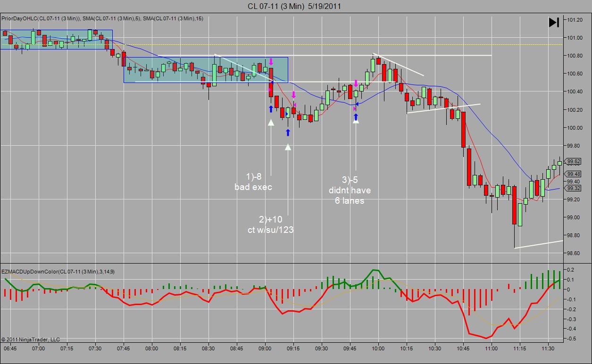This screenshot has width=592, height=364.
Task: Click the 101.00 price axis label
Action: click(574, 38)
